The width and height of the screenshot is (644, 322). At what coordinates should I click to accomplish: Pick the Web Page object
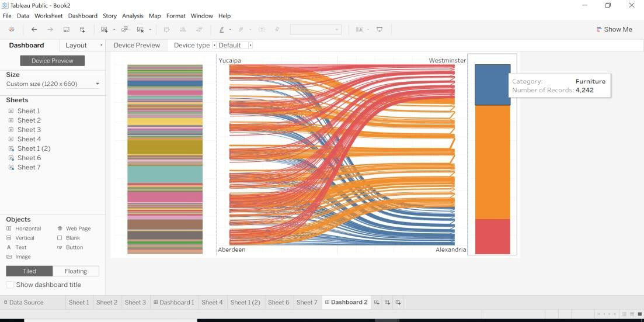pos(74,228)
